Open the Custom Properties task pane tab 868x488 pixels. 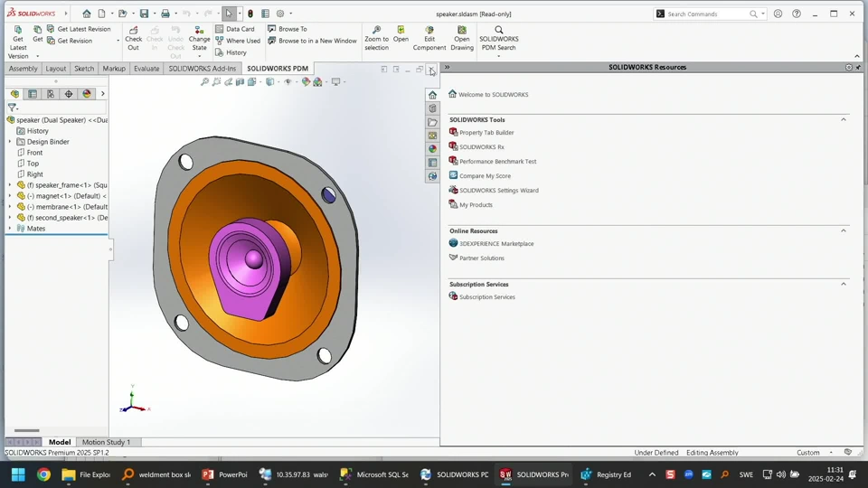pyautogui.click(x=432, y=163)
